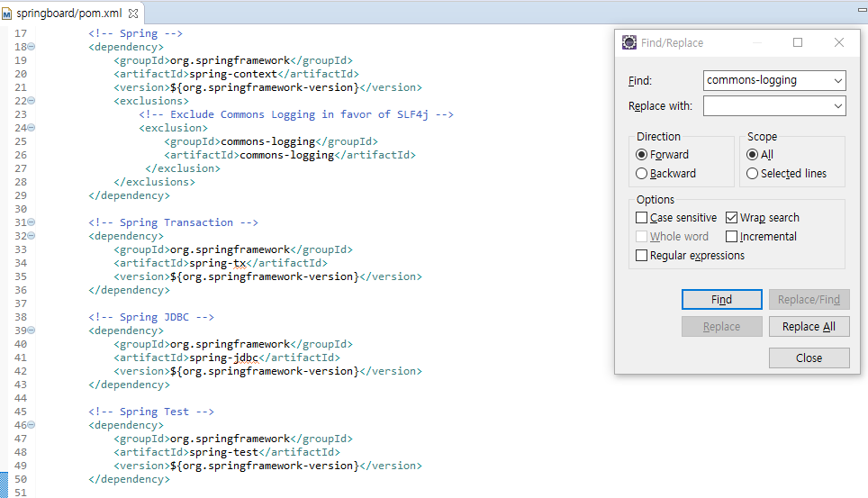This screenshot has width=868, height=498.
Task: Click the org.springframework groupId on line 47
Action: [x=230, y=439]
